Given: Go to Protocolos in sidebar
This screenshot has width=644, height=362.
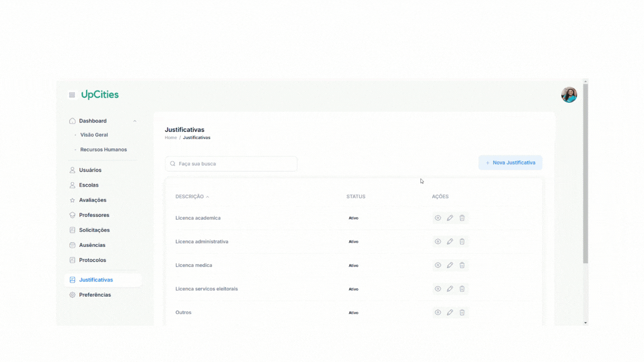Looking at the screenshot, I should coord(92,260).
